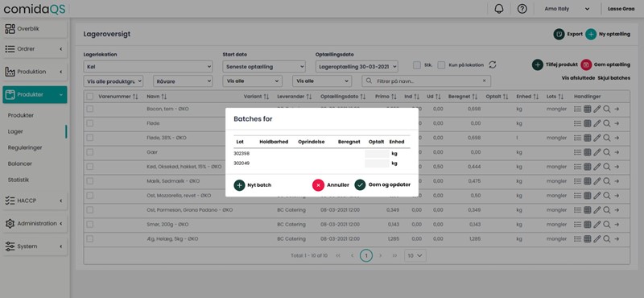Open Balancer submenu item

coord(19,163)
